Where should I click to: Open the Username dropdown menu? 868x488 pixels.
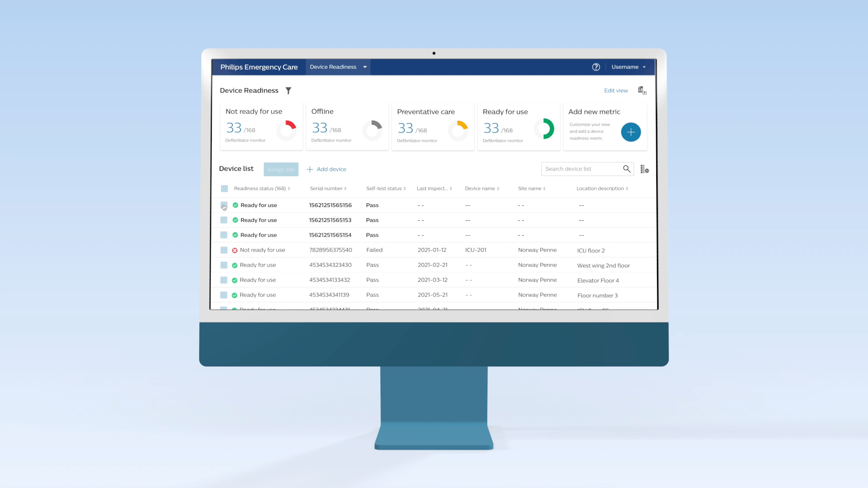click(628, 67)
